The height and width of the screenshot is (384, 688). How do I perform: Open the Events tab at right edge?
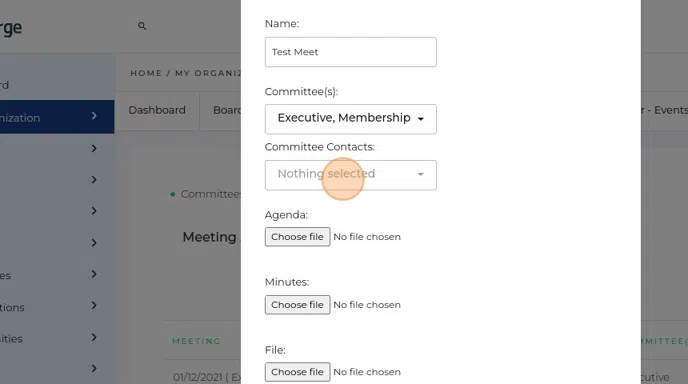tap(664, 110)
